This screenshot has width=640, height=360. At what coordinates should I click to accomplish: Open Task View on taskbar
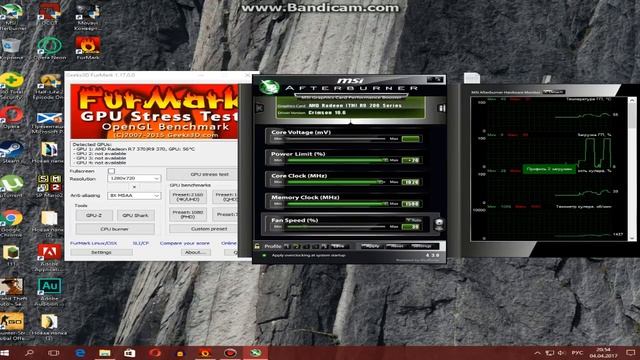pyautogui.click(x=53, y=352)
